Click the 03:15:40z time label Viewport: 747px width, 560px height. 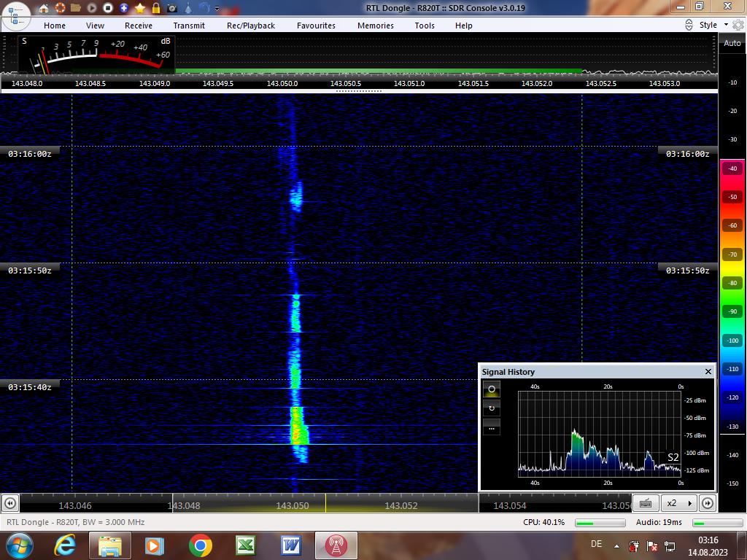(29, 387)
